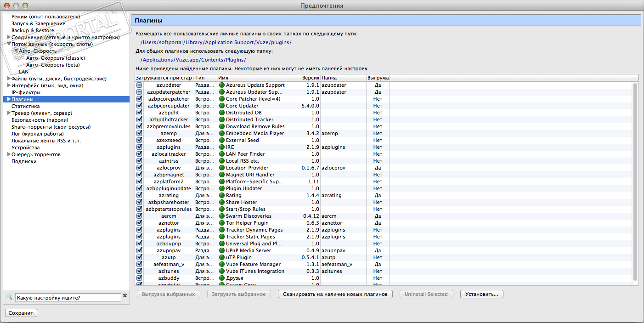The height and width of the screenshot is (323, 644).
Task: Click the status dot of Rating plugin
Action: pos(221,195)
